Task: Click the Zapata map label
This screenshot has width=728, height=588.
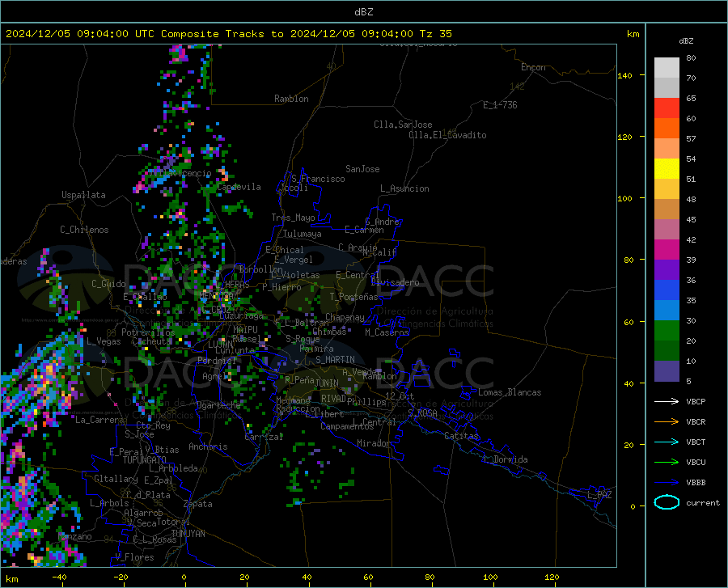Action: 198,504
